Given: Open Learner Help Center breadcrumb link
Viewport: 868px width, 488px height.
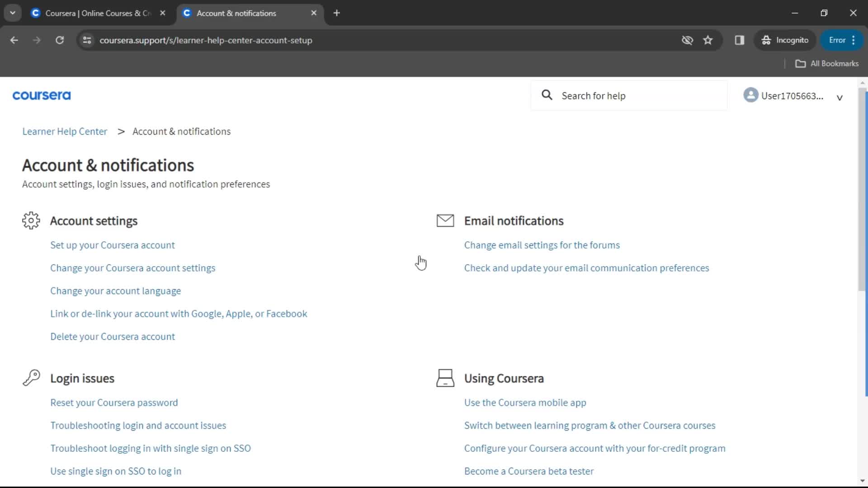Looking at the screenshot, I should click(x=65, y=131).
